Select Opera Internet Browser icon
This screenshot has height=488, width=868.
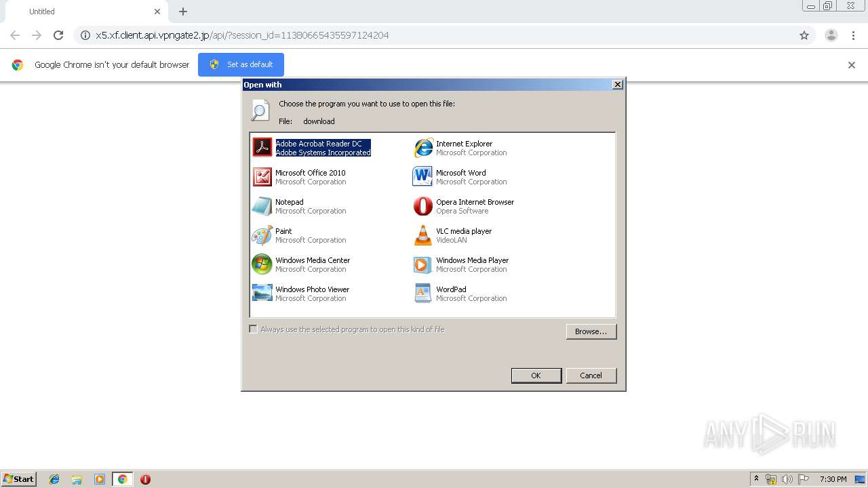[422, 205]
